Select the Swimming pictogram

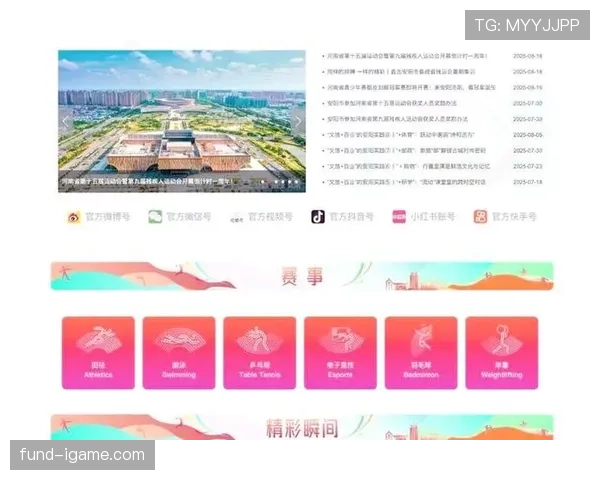[179, 340]
